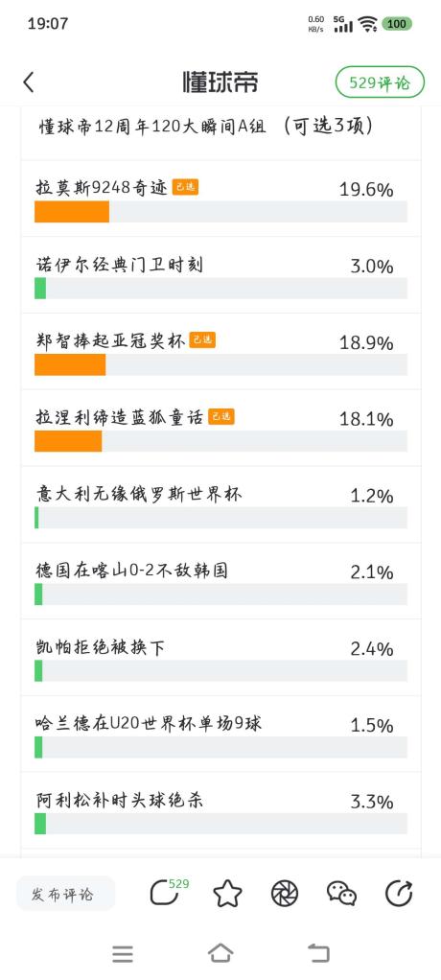
Task: Select poll option 哈兰德在U20世界杯单场9球
Action: (x=220, y=735)
